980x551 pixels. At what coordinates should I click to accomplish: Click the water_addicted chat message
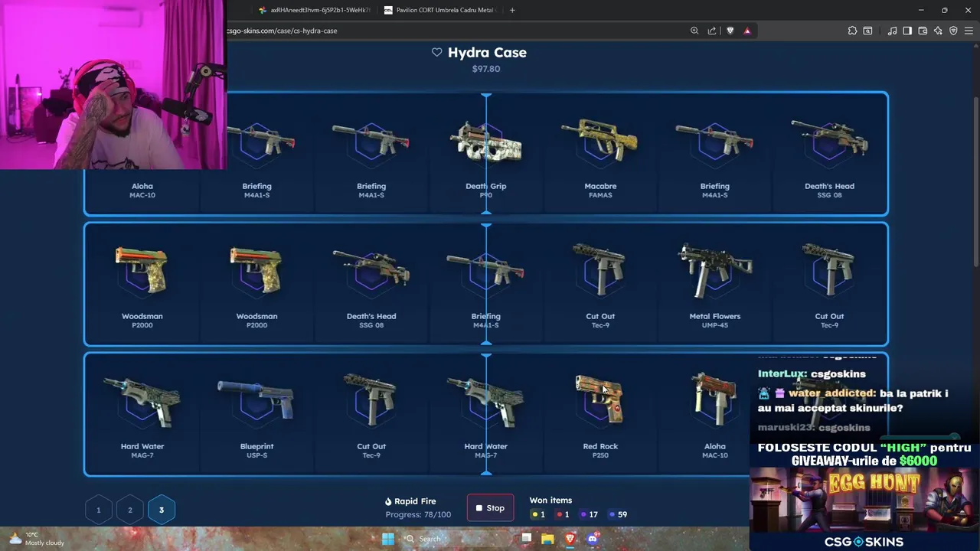[x=853, y=400]
